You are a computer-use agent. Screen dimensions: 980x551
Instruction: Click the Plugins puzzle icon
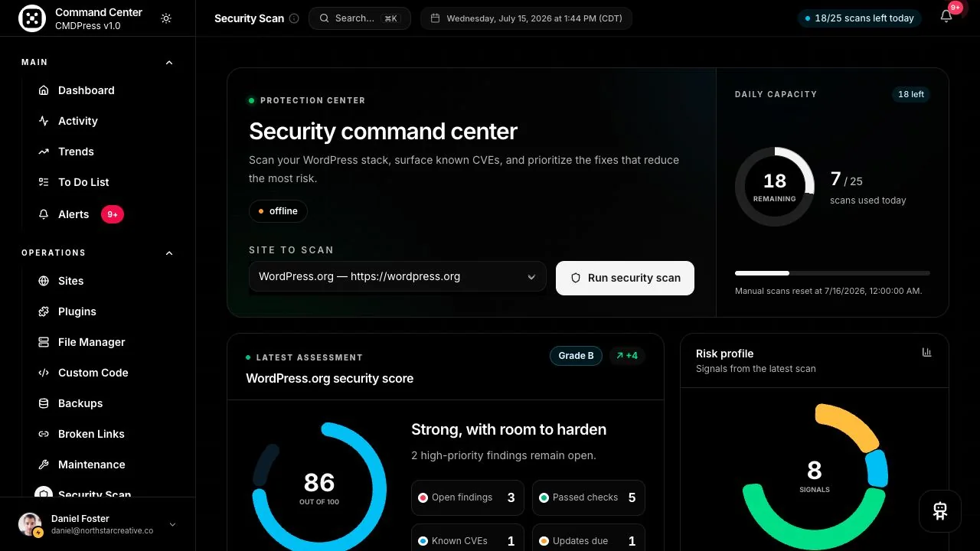coord(44,311)
